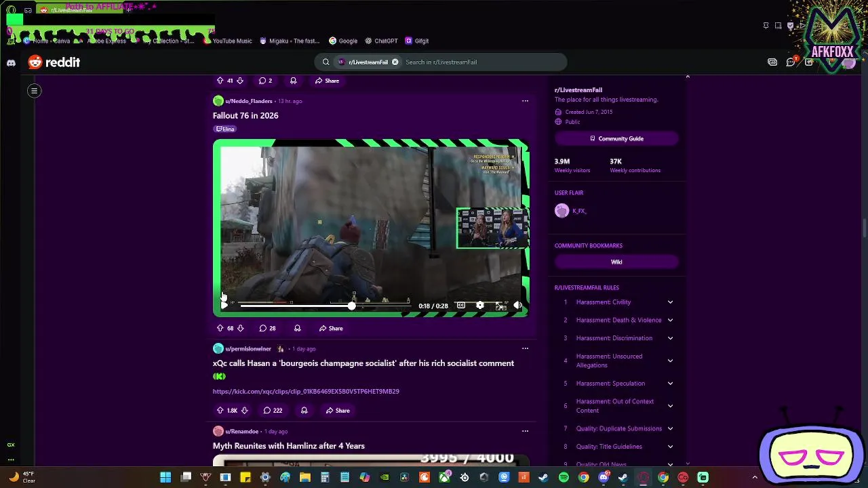This screenshot has width=868, height=488.
Task: Open the Community Guide button
Action: [x=616, y=138]
